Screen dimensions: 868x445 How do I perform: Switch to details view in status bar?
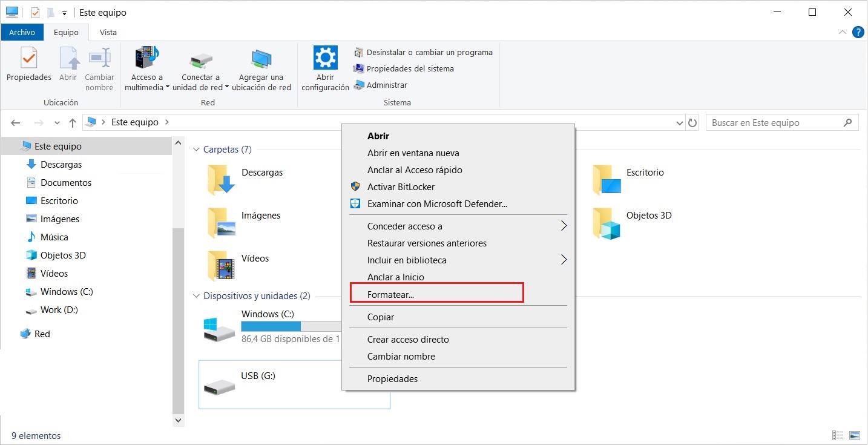(x=838, y=435)
